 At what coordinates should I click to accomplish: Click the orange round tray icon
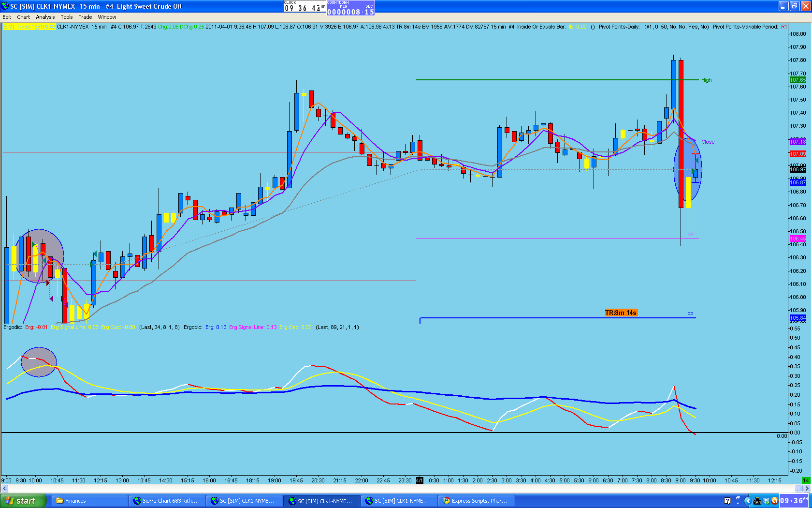coord(774,501)
